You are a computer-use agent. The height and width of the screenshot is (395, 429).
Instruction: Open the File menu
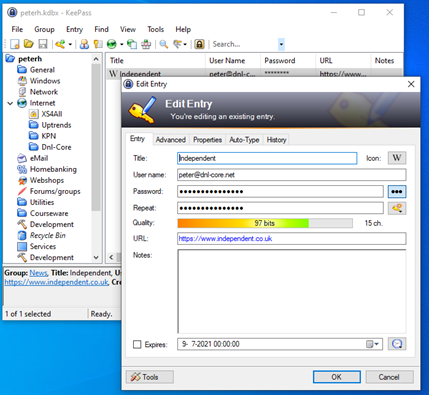point(17,29)
